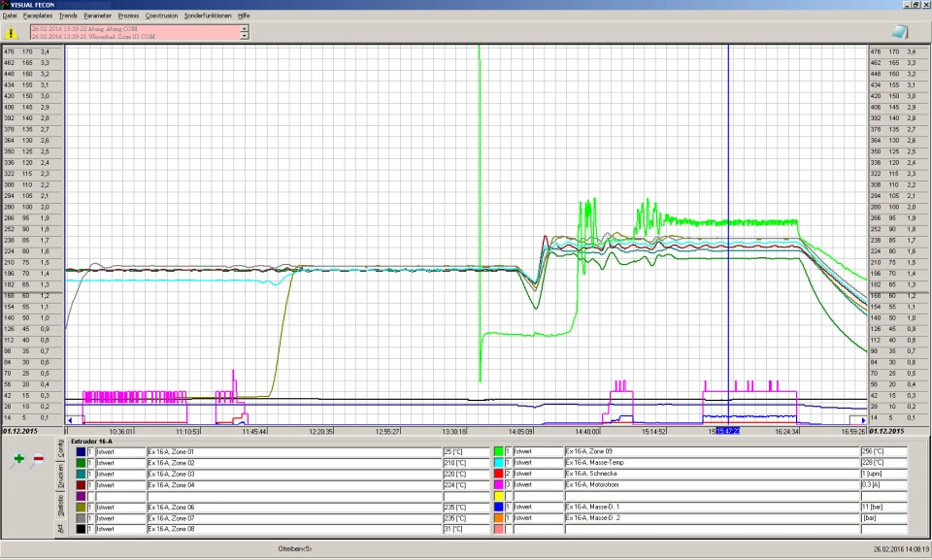Viewport: 932px width, 560px height.
Task: Switch to the Drucken tab
Action: [x=61, y=478]
